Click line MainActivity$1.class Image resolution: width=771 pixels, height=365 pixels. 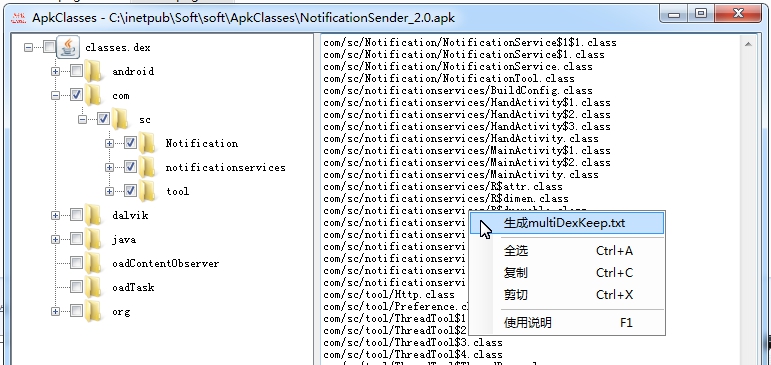(467, 150)
